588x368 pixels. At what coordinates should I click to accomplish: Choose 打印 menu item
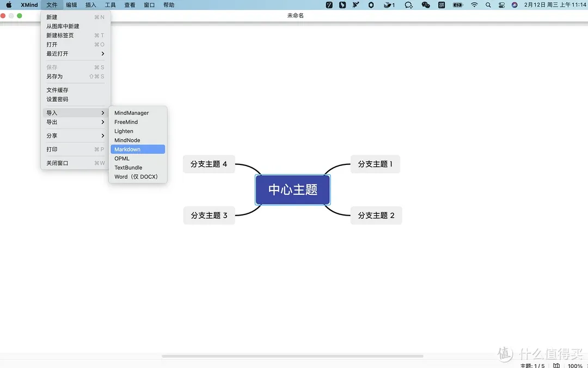(75, 149)
